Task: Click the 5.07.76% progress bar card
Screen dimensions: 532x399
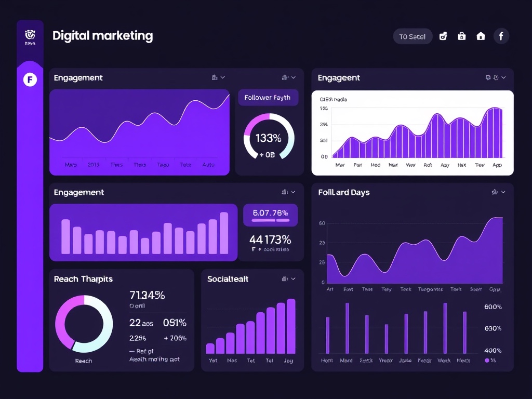Action: [270, 215]
